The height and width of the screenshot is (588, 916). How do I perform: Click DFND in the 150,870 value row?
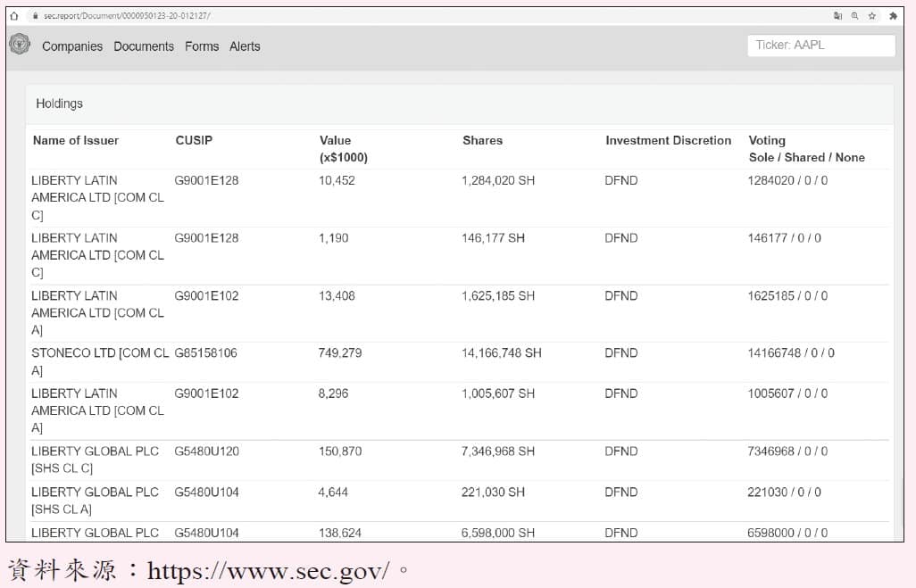pyautogui.click(x=621, y=451)
